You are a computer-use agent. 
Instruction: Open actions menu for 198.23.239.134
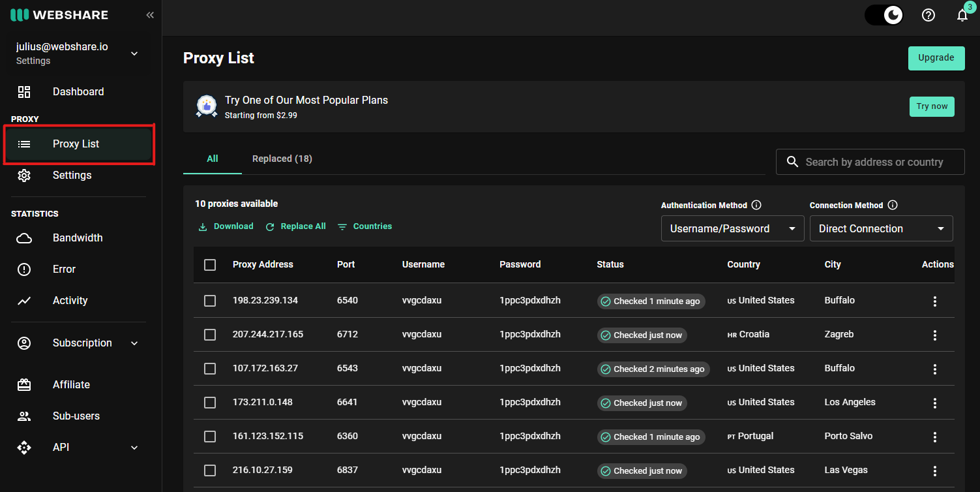pyautogui.click(x=935, y=301)
